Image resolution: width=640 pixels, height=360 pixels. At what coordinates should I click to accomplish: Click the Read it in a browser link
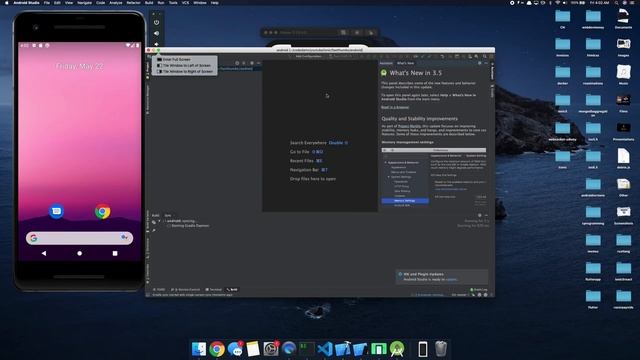pos(395,107)
